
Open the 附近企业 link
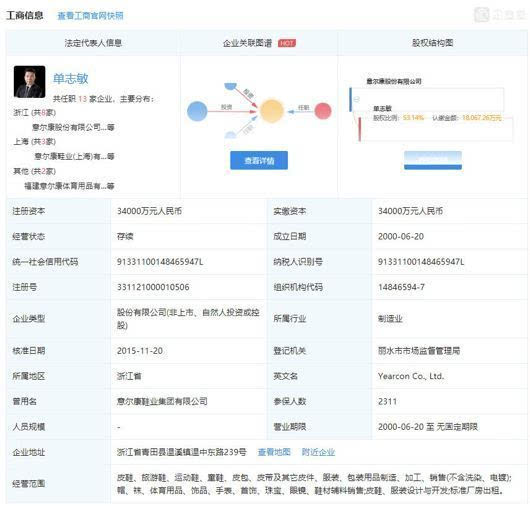point(318,452)
